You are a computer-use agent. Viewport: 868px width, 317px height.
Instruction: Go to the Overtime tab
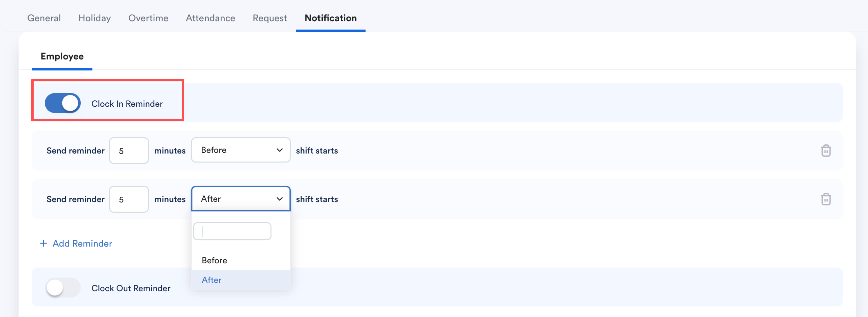click(x=148, y=18)
